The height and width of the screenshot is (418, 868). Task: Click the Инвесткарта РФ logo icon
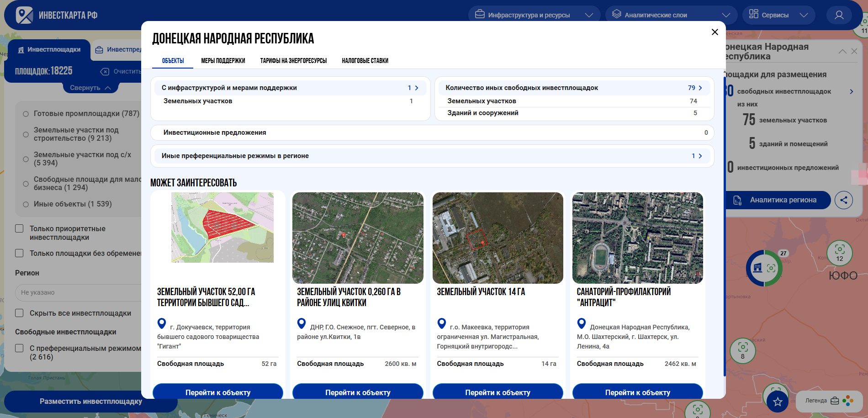point(24,15)
